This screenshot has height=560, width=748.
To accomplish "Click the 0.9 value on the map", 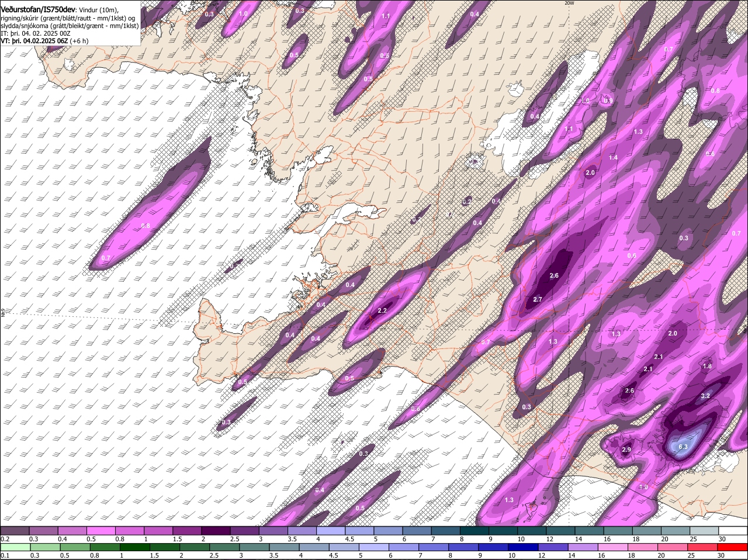I will (608, 101).
